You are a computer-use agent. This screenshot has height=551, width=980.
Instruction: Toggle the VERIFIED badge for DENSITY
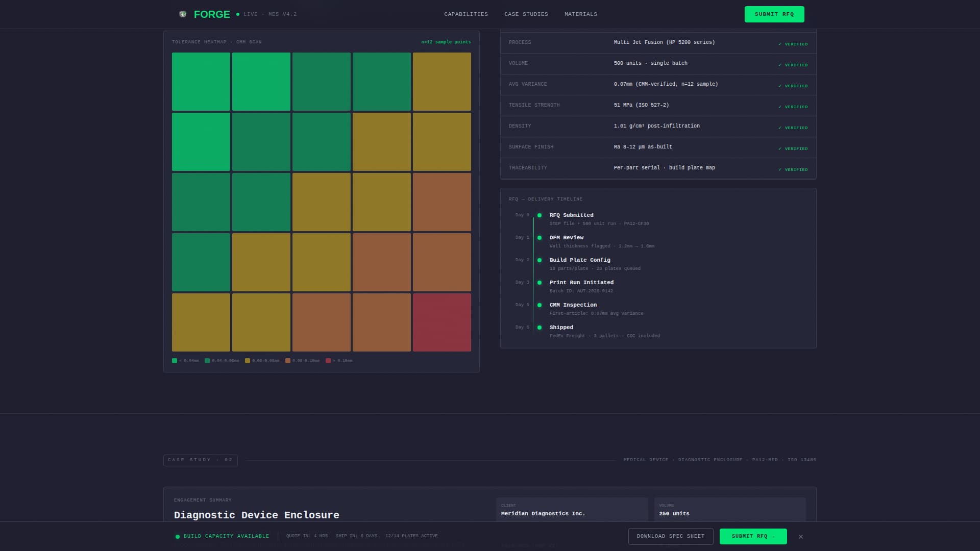click(793, 128)
